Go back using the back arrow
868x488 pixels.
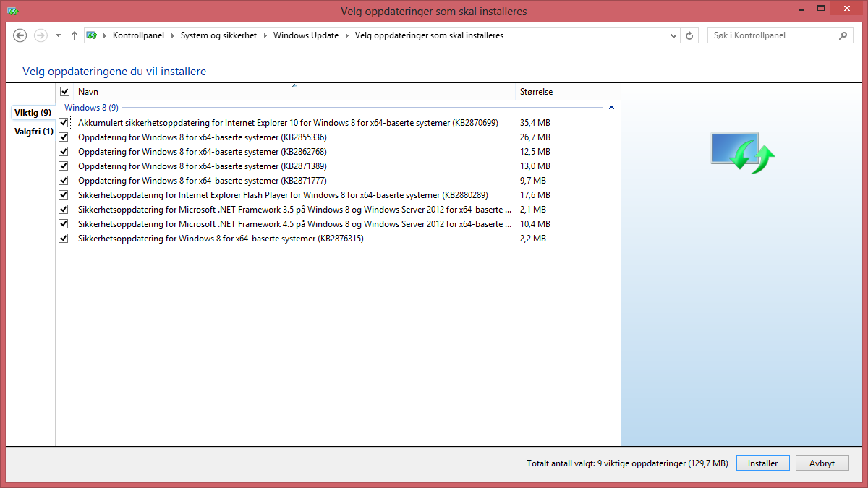pos(20,35)
